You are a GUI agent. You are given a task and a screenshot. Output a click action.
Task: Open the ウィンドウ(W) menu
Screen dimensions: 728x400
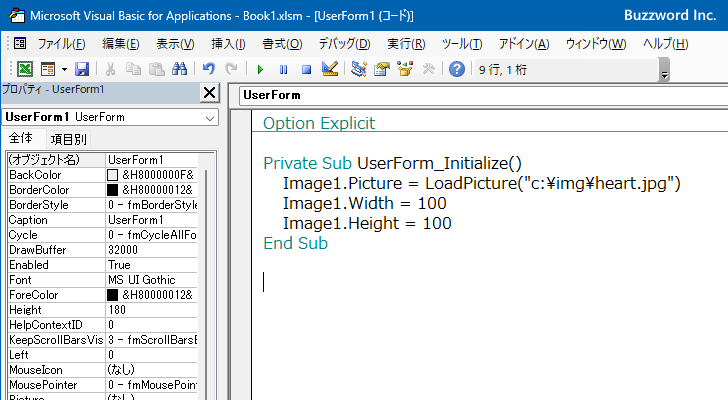(x=596, y=44)
